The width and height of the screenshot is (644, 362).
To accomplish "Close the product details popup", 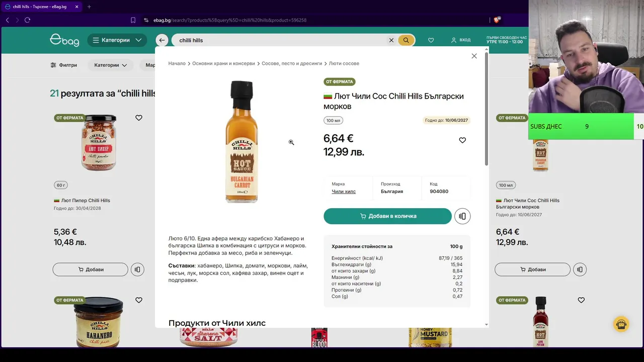I will pyautogui.click(x=474, y=56).
